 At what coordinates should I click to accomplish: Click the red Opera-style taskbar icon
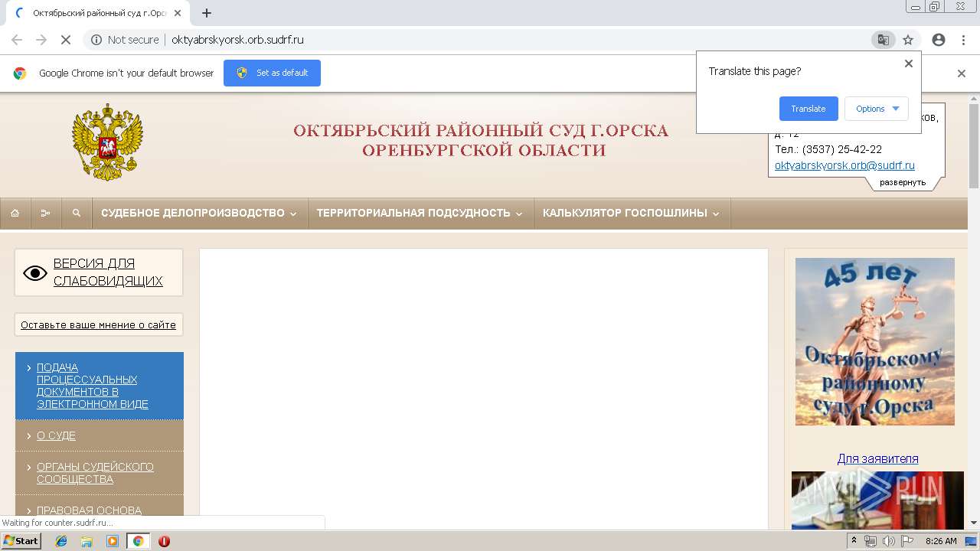164,541
